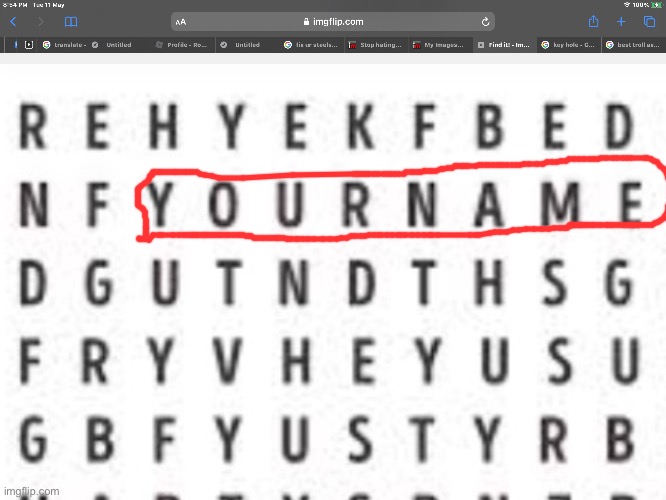
Task: Open the share sheet icon
Action: click(x=594, y=21)
